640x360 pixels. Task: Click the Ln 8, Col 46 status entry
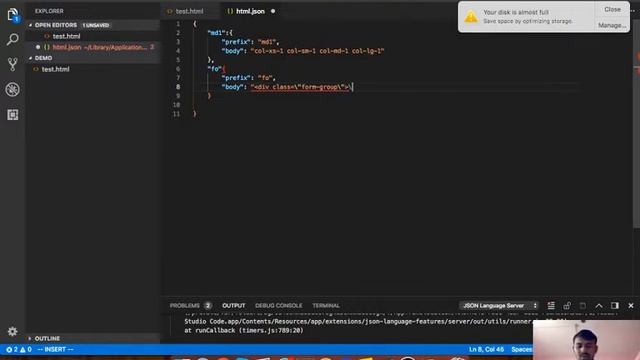coord(486,350)
